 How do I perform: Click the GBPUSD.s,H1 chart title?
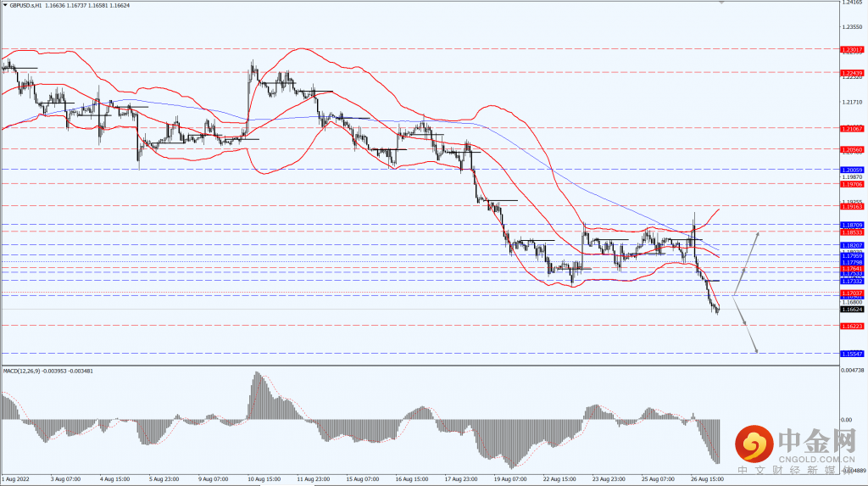pyautogui.click(x=25, y=6)
